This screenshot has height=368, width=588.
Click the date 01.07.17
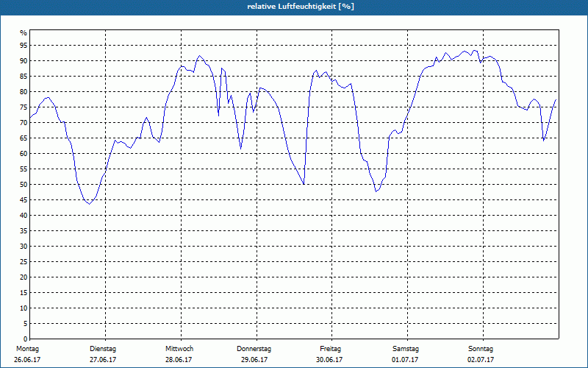point(405,360)
